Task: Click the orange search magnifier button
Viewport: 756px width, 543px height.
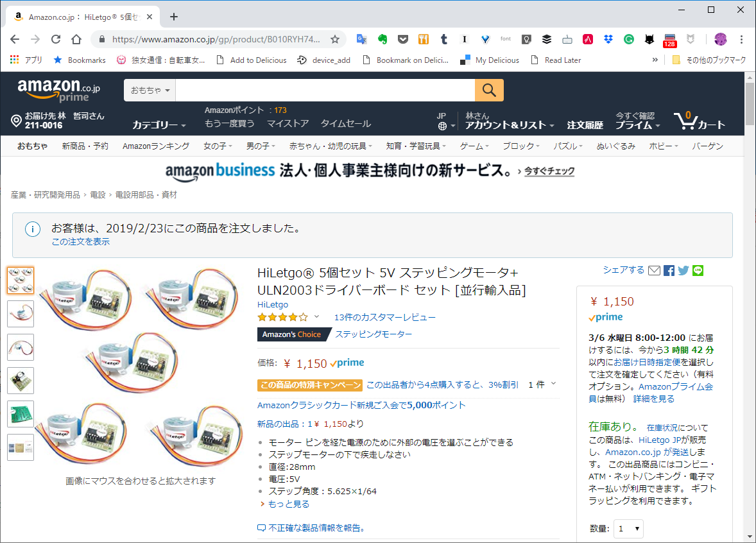Action: tap(489, 90)
